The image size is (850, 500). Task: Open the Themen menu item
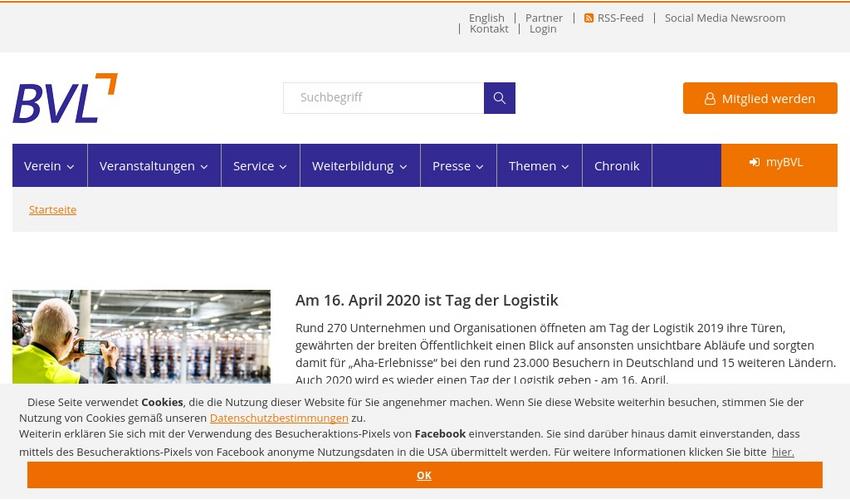(539, 165)
